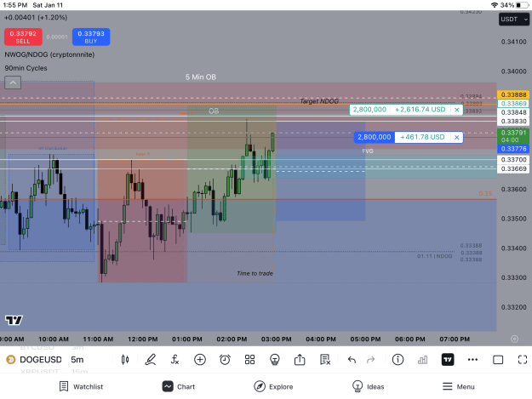Switch to the Explore tab
532x399 pixels.
coord(273,386)
